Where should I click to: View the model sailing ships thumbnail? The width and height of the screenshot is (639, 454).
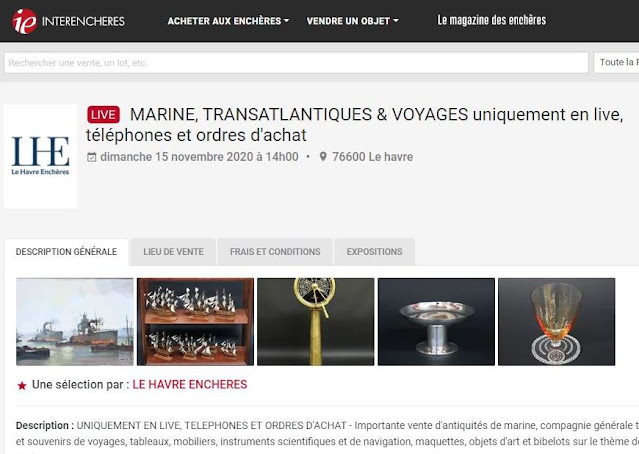pyautogui.click(x=195, y=322)
